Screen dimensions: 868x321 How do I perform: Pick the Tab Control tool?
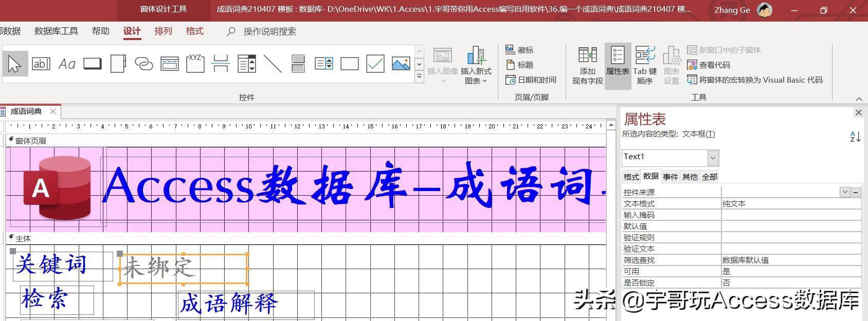118,64
